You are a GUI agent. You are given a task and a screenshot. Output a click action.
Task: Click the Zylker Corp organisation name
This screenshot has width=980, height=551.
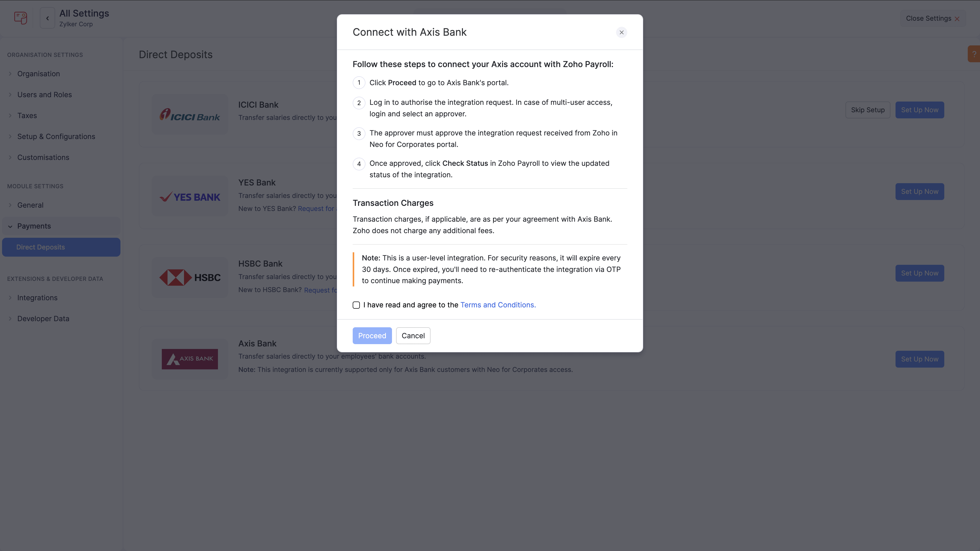click(76, 24)
